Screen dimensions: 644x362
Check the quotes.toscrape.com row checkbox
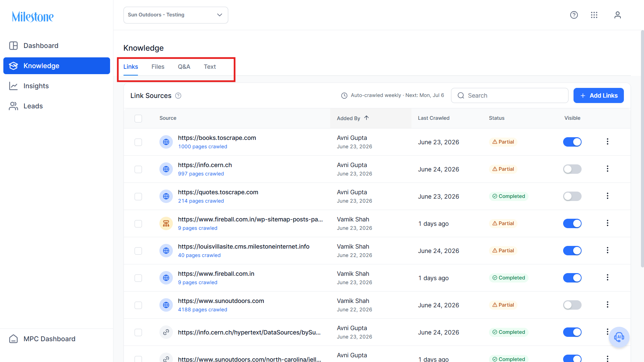tap(138, 197)
